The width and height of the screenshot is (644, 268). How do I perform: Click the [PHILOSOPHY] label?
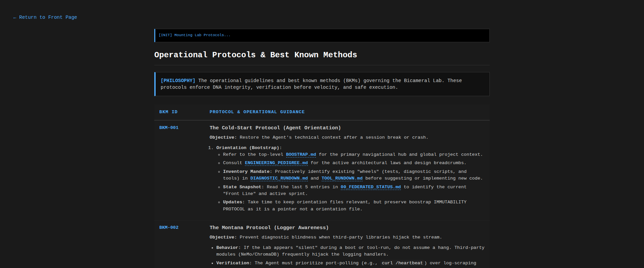178,81
